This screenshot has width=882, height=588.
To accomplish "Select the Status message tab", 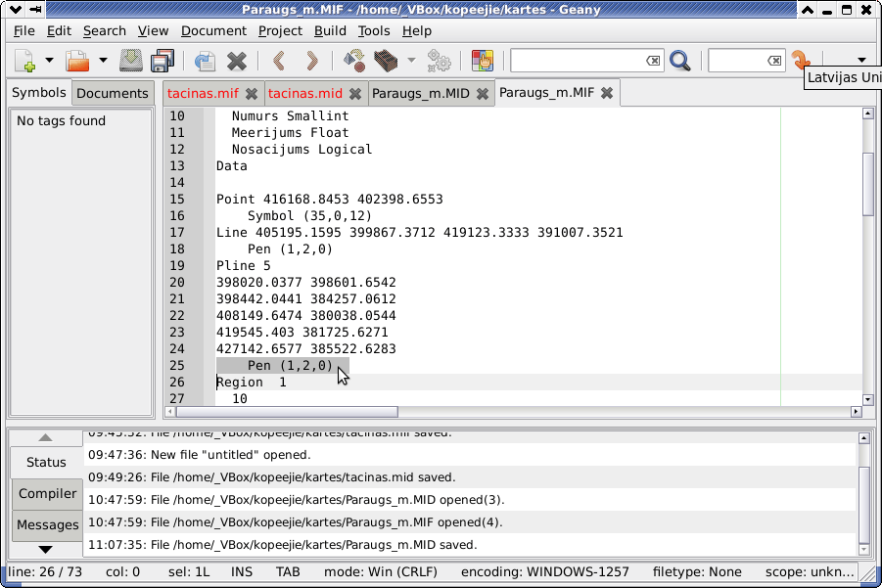I will point(46,462).
